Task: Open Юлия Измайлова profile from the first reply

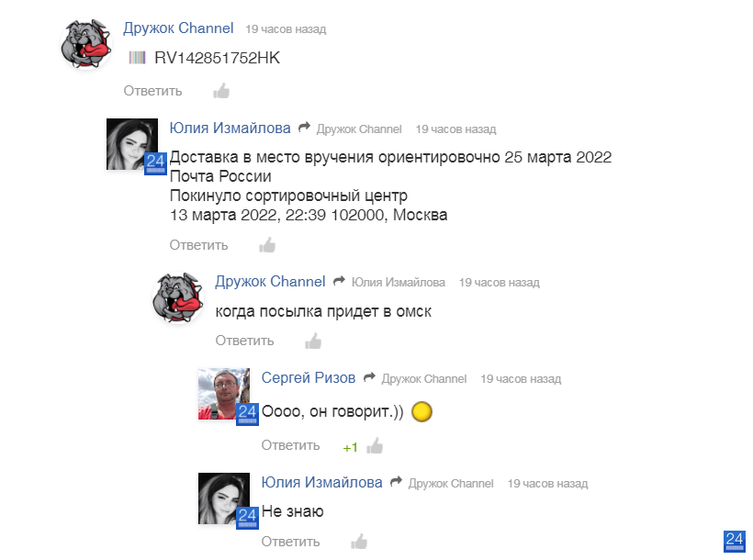Action: pos(230,128)
